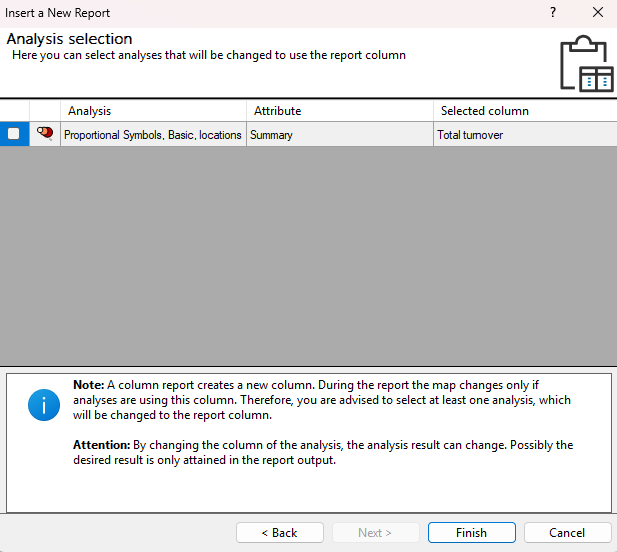Go back with the Back button
Image resolution: width=617 pixels, height=552 pixels.
[280, 533]
